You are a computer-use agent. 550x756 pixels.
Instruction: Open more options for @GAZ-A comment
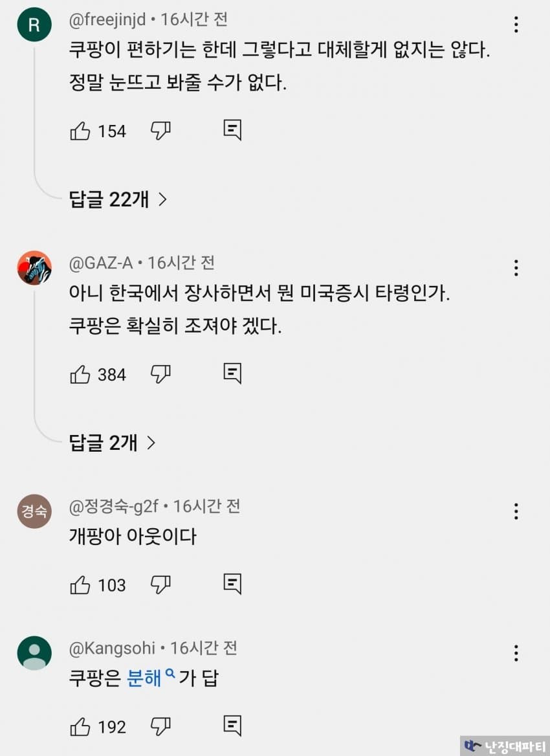pyautogui.click(x=516, y=267)
